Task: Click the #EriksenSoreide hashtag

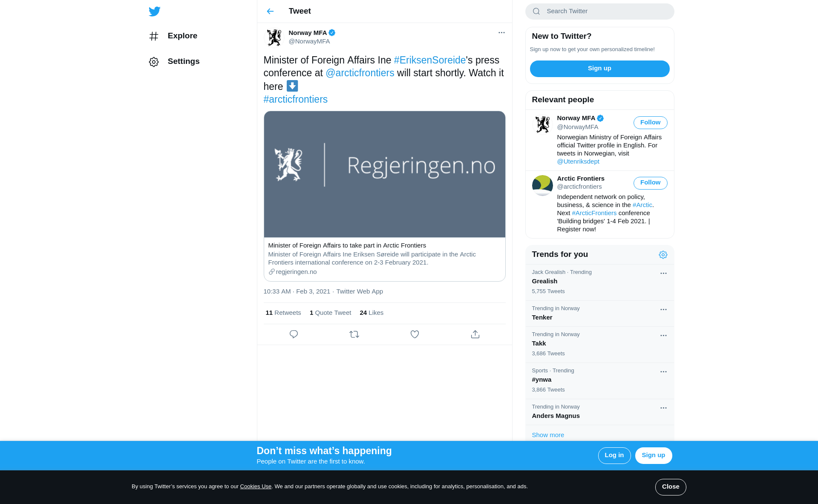Action: 429,60
